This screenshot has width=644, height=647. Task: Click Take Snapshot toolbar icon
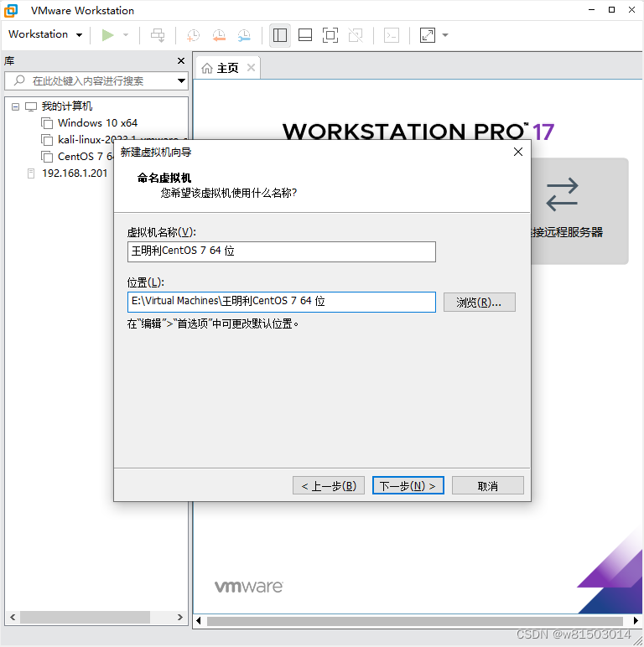tap(193, 35)
